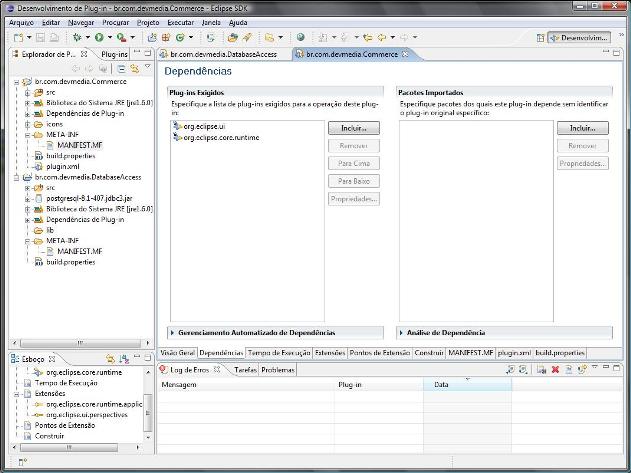This screenshot has width=631, height=473.
Task: Click the Data column header
Action: pos(467,384)
